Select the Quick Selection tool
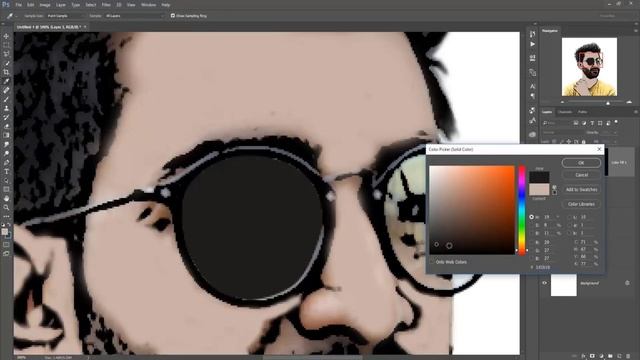 [x=6, y=63]
